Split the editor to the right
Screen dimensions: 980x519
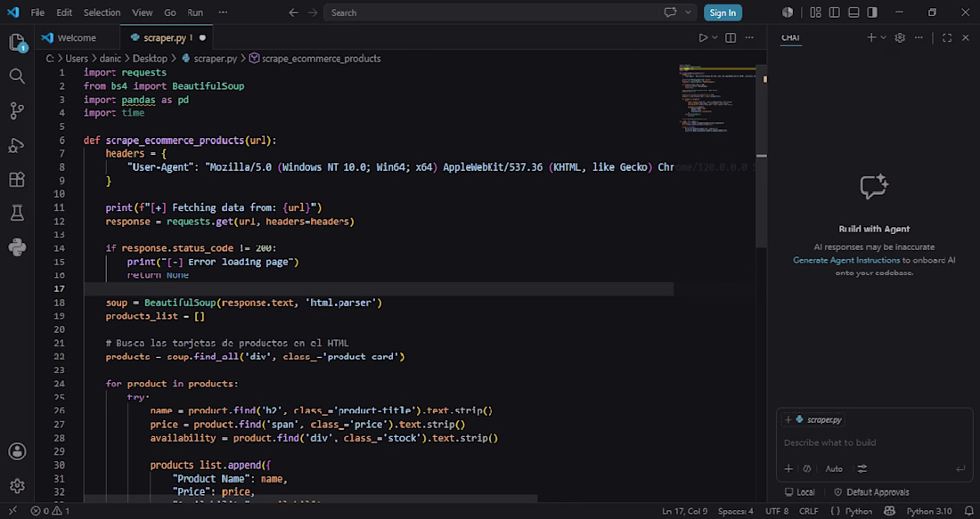tap(730, 37)
